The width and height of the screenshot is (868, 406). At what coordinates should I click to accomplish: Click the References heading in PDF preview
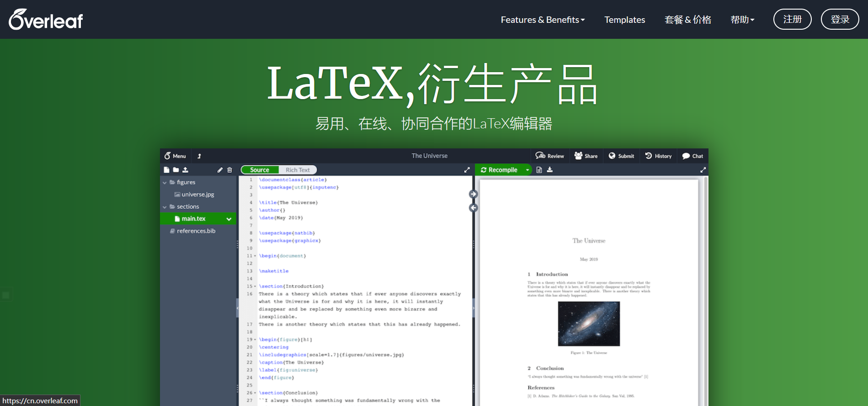(541, 388)
